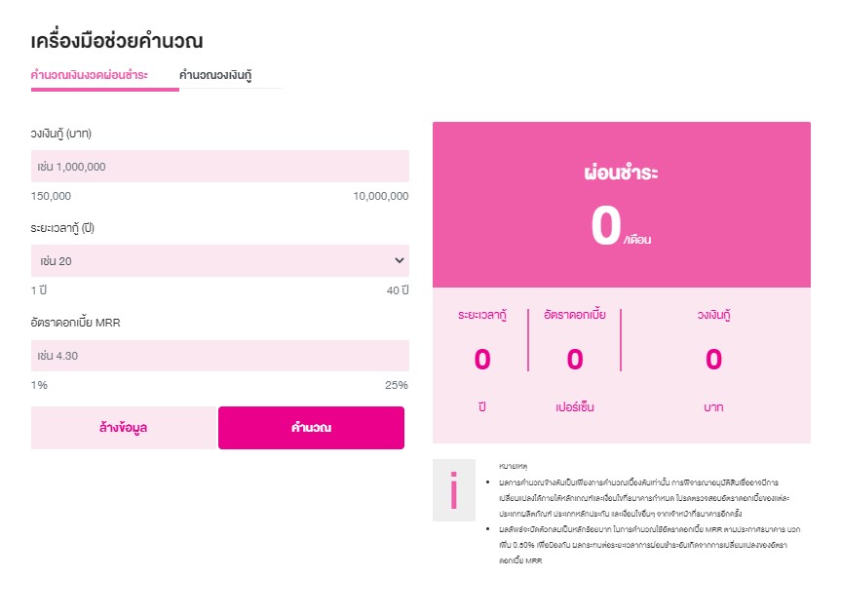Focus the วงเงินกู้ (บาท) amount field

[219, 167]
